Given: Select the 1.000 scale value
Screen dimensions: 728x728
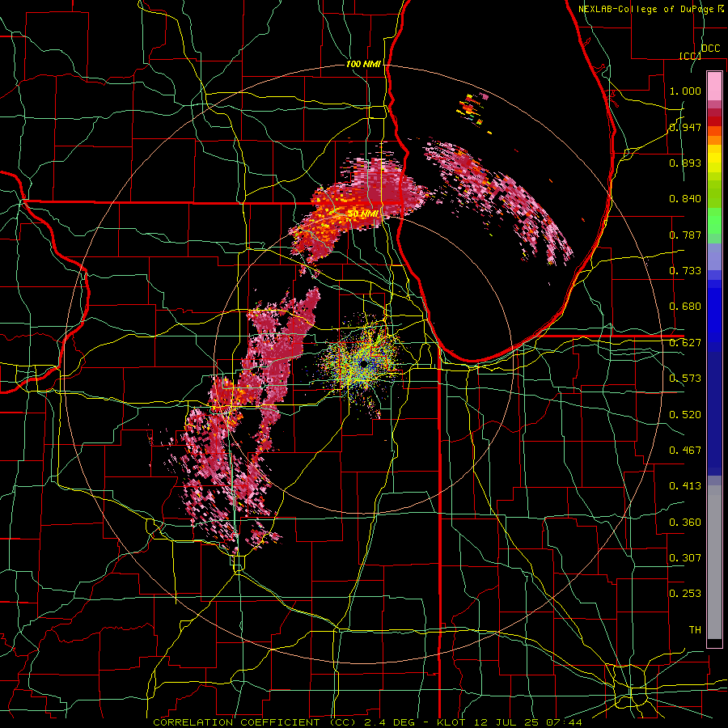Looking at the screenshot, I should pyautogui.click(x=685, y=91).
